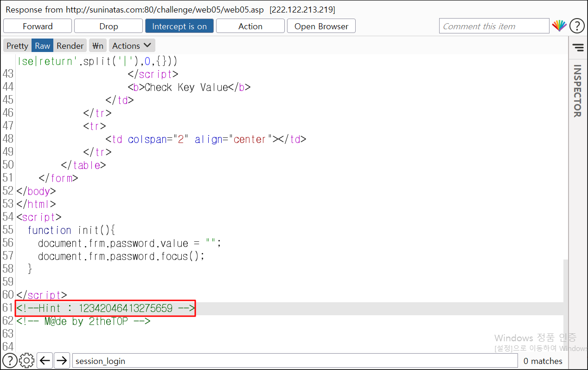The image size is (588, 370).
Task: Open search help icon at bottom left
Action: coord(10,360)
